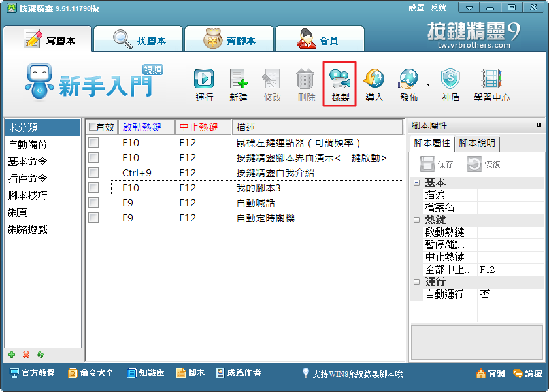Click the WIN8 錄製腳本 support tip

click(356, 374)
